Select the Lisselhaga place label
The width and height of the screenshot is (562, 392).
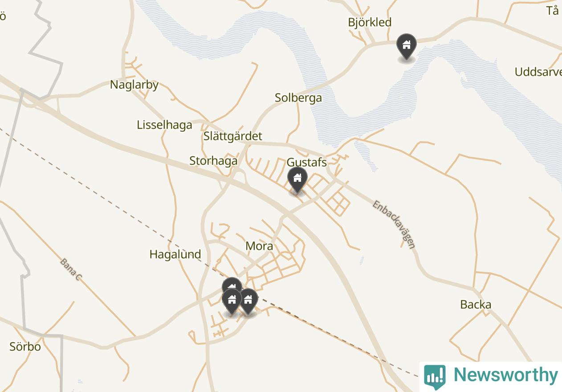coord(164,125)
